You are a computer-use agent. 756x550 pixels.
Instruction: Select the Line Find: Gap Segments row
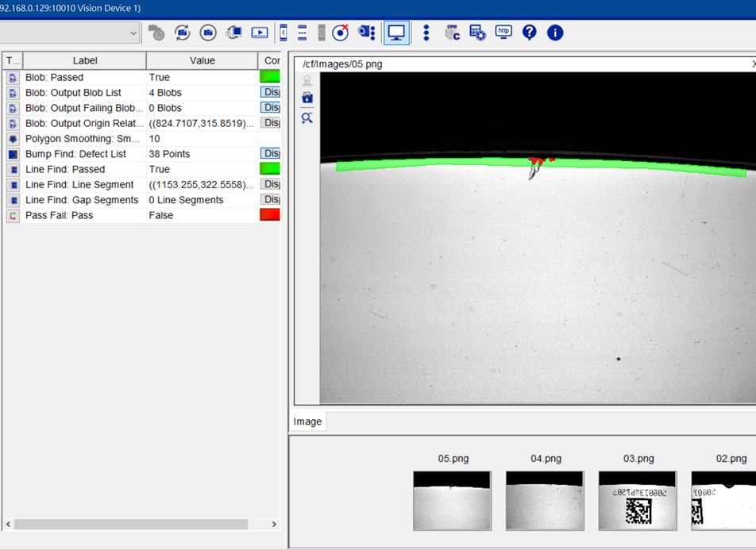pos(82,200)
